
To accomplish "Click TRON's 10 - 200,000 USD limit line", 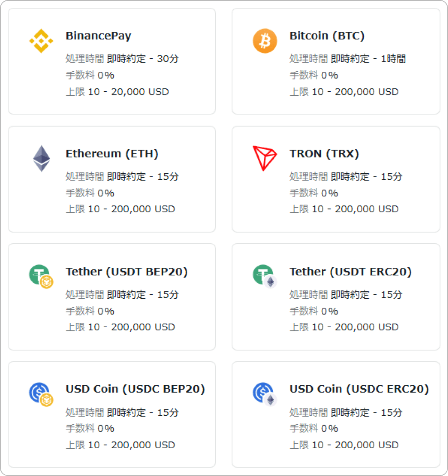I will (344, 209).
